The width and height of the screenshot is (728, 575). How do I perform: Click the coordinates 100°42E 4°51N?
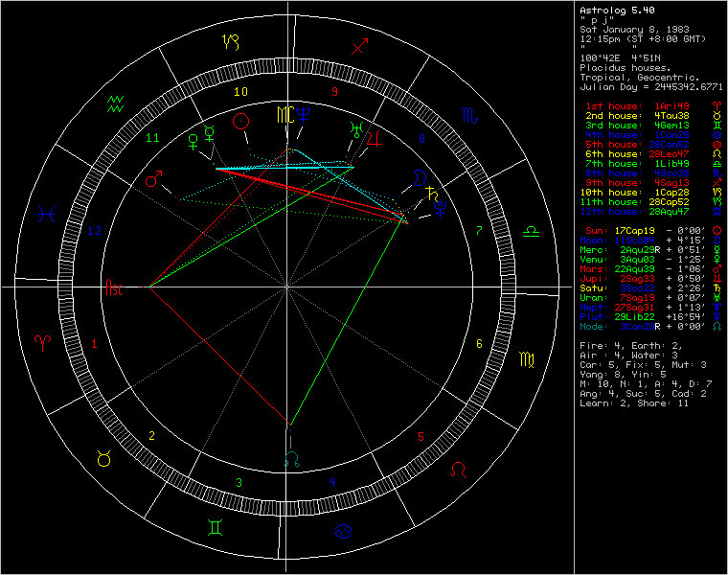pyautogui.click(x=620, y=58)
